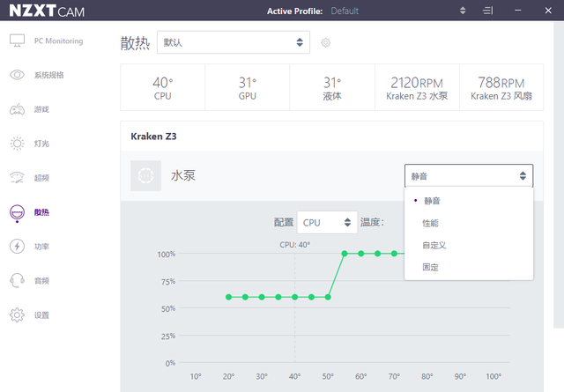This screenshot has height=392, width=564.
Task: Minimize the NZXT CAM window
Action: [518, 11]
